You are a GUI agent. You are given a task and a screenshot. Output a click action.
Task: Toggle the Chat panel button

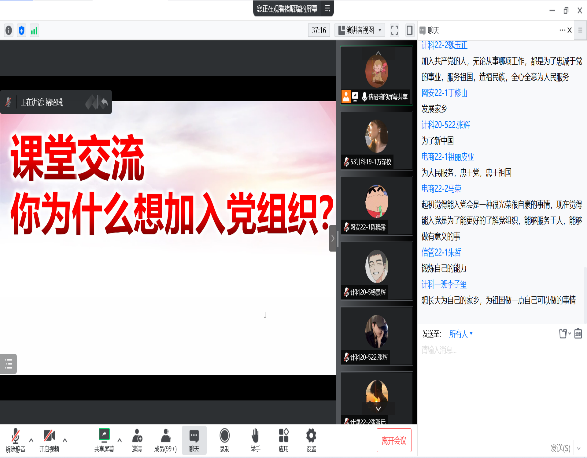(x=194, y=440)
